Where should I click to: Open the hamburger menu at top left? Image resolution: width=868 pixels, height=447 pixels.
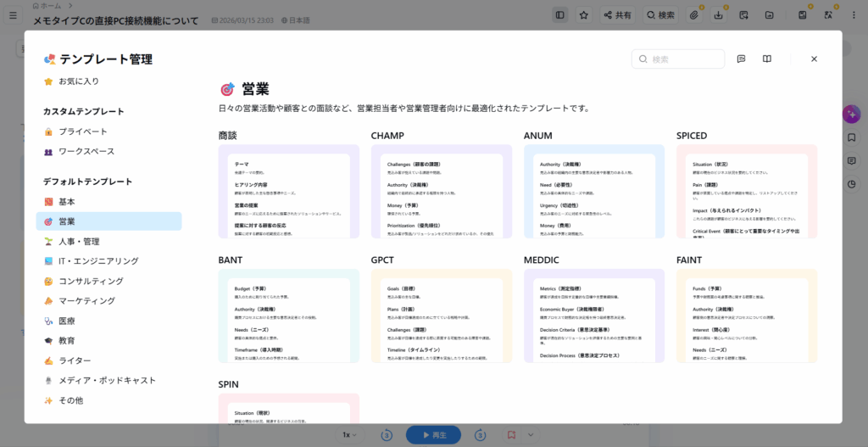tap(13, 15)
